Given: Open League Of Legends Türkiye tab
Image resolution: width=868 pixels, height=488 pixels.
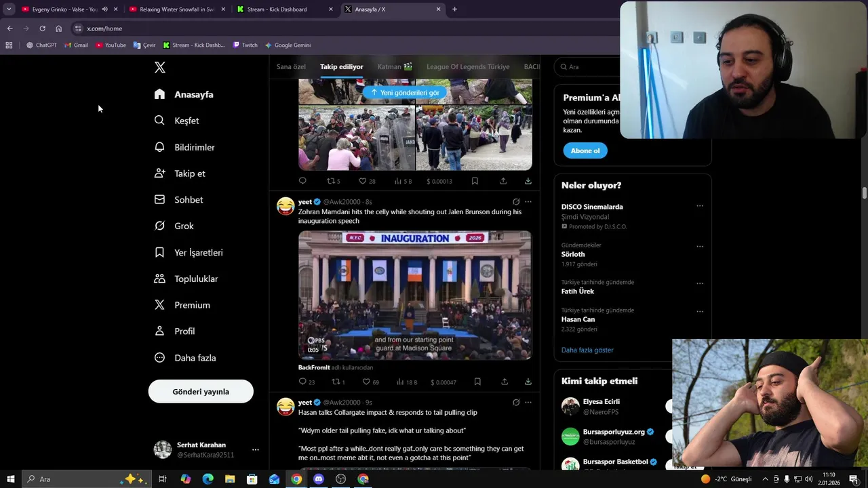Looking at the screenshot, I should point(468,66).
